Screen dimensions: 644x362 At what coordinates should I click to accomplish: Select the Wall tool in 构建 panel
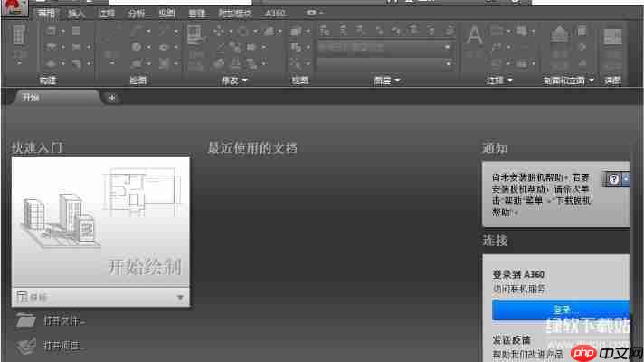pos(52,31)
